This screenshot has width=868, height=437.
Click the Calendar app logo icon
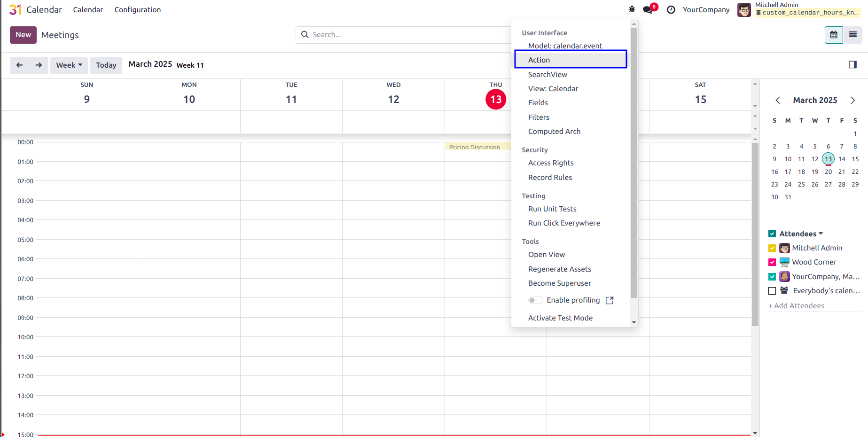(16, 9)
